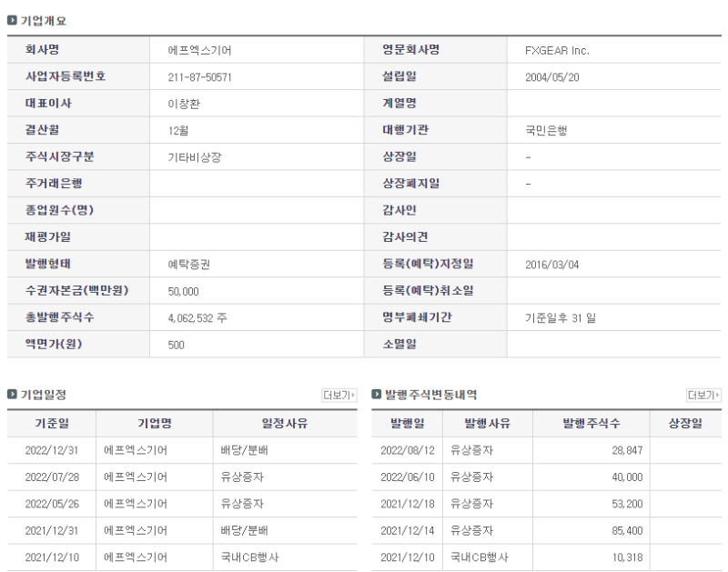Select establishment date 2004/05/20
This screenshot has width=728, height=572.
point(552,77)
